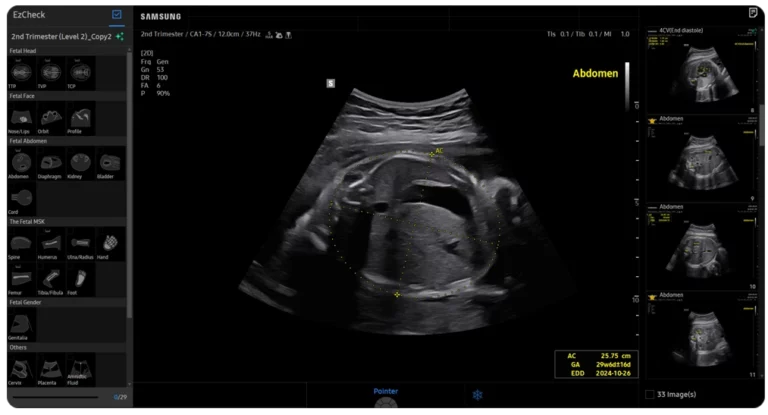Click the freeze snowflake icon

click(478, 394)
